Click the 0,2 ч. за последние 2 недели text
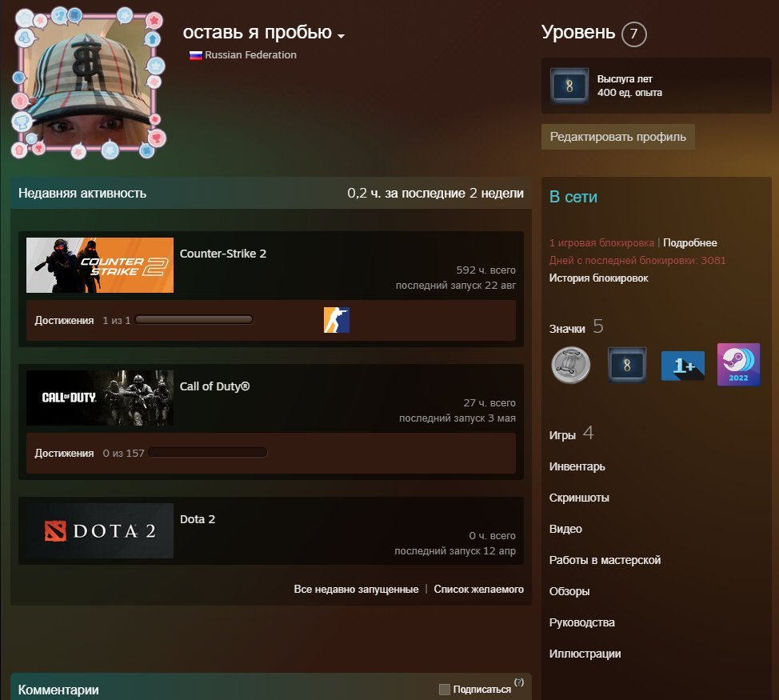Screen dimensions: 779x700 (x=435, y=194)
